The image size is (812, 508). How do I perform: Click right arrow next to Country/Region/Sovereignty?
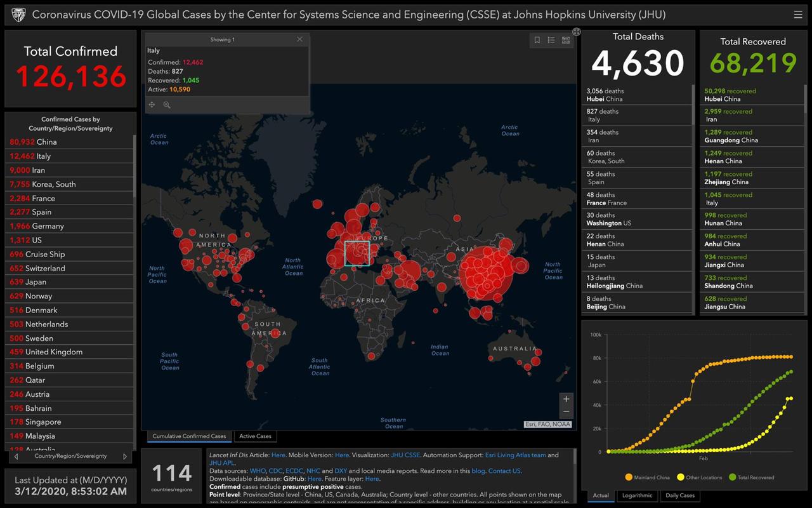point(125,456)
